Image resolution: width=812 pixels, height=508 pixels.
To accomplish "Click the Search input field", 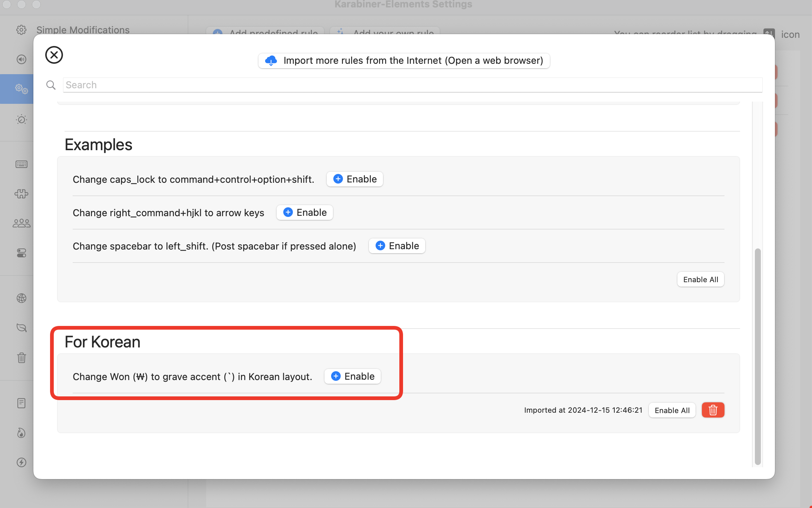I will (x=412, y=85).
